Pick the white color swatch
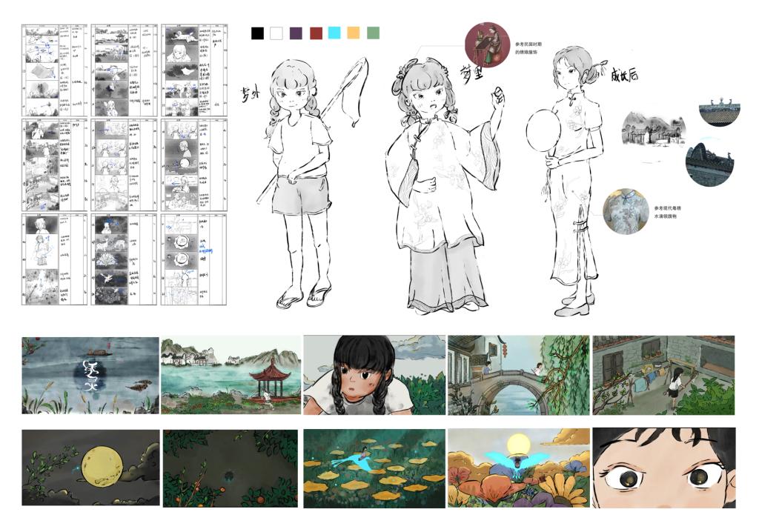This screenshot has height=532, width=759. coord(276,33)
